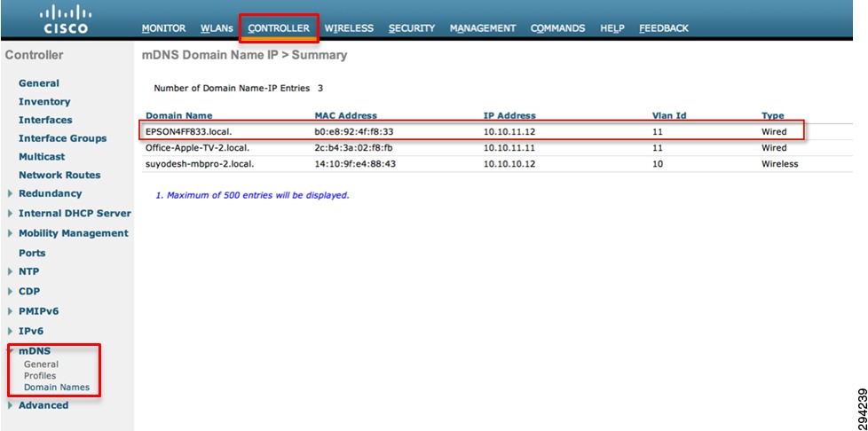This screenshot has width=868, height=431.
Task: Click the MAC Address column header
Action: click(x=345, y=115)
